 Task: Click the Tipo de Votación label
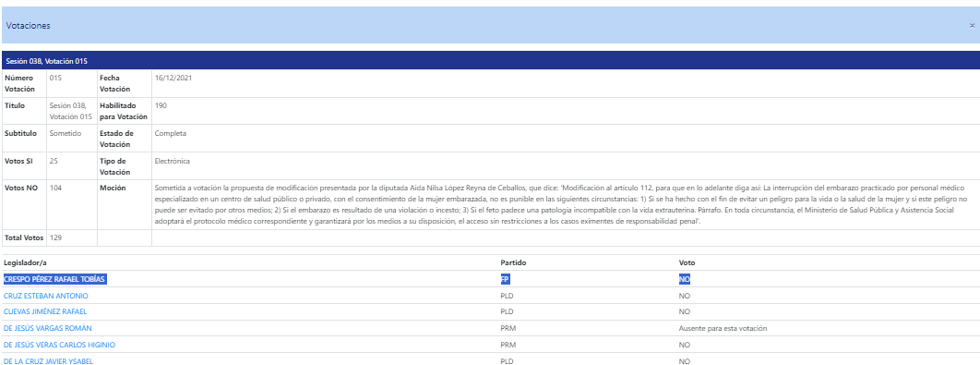(114, 166)
